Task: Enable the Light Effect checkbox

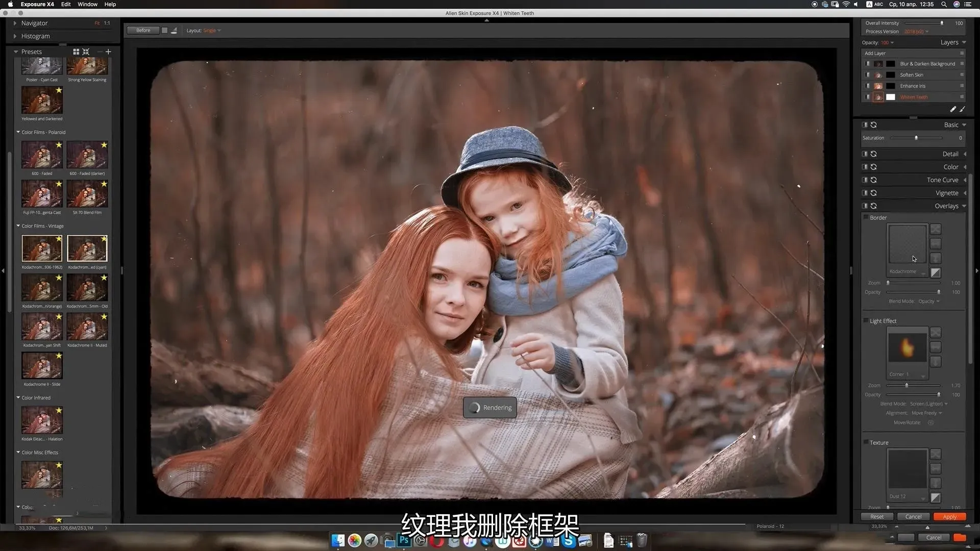Action: tap(866, 321)
